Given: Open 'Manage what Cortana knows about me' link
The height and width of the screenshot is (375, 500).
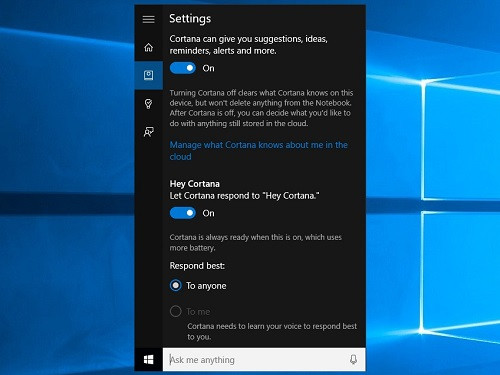Looking at the screenshot, I should coord(259,151).
